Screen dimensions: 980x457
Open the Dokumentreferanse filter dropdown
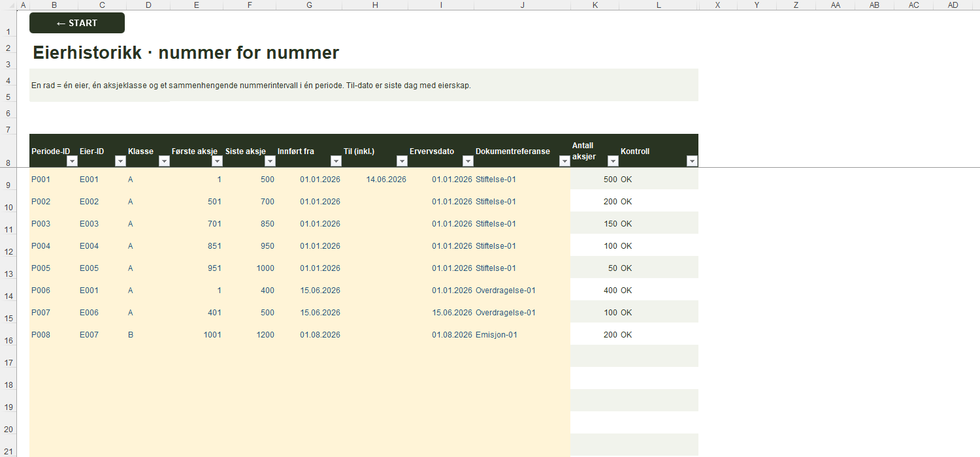[564, 161]
